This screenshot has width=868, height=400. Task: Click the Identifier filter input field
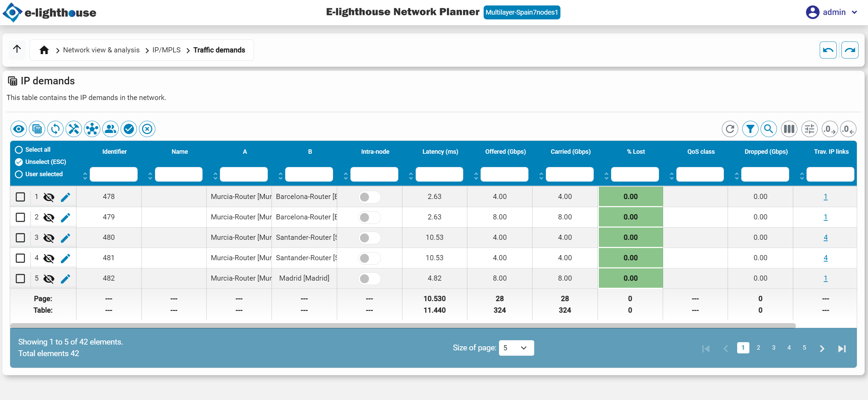[x=114, y=174]
